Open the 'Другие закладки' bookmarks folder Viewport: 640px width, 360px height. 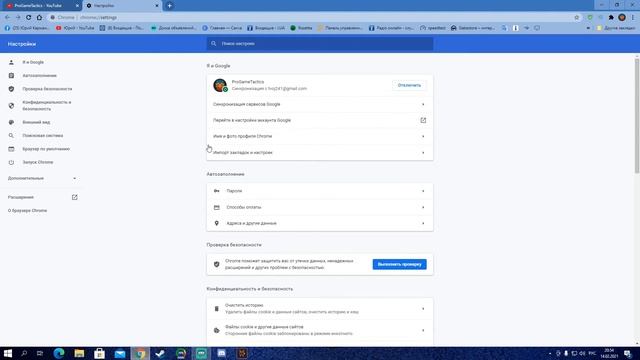click(x=616, y=28)
